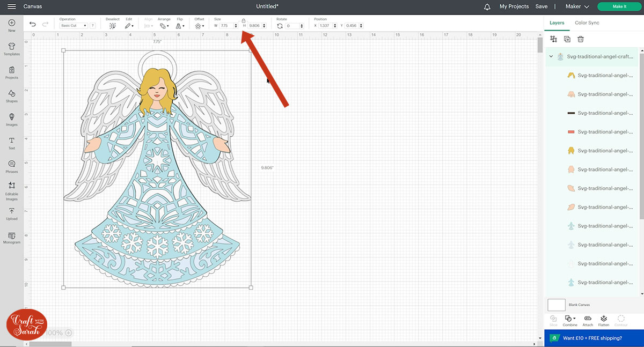Open the Arrange dropdown
This screenshot has width=644, height=347.
(164, 25)
